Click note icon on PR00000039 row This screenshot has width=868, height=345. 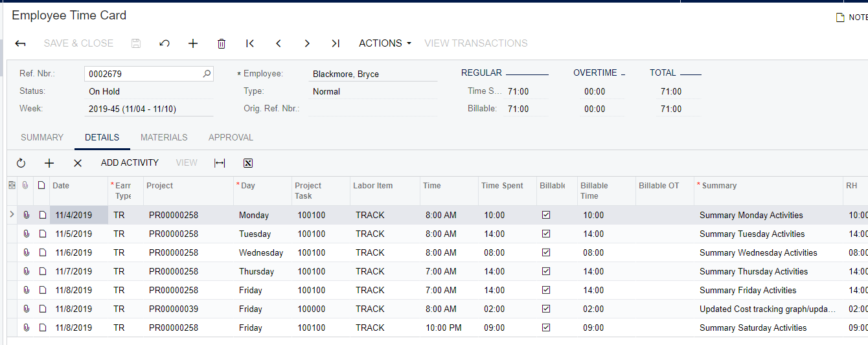pyautogui.click(x=42, y=309)
